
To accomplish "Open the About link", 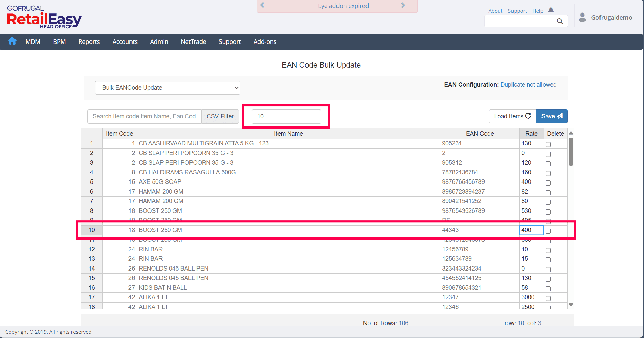I will click(x=495, y=11).
